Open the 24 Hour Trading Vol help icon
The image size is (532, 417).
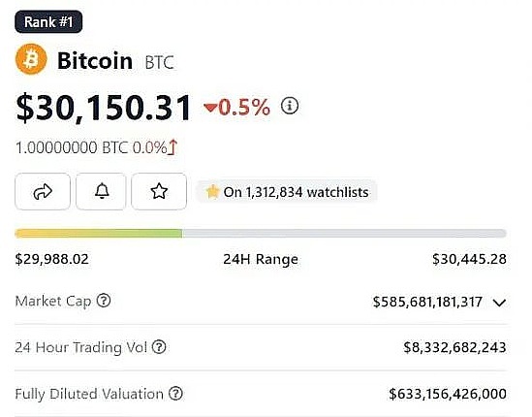[x=159, y=347]
